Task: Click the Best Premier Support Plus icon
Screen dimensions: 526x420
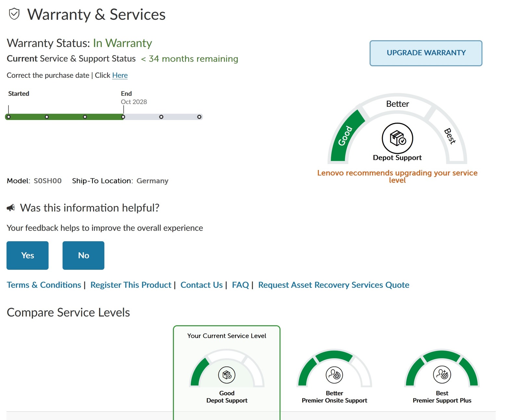Action: [x=442, y=375]
